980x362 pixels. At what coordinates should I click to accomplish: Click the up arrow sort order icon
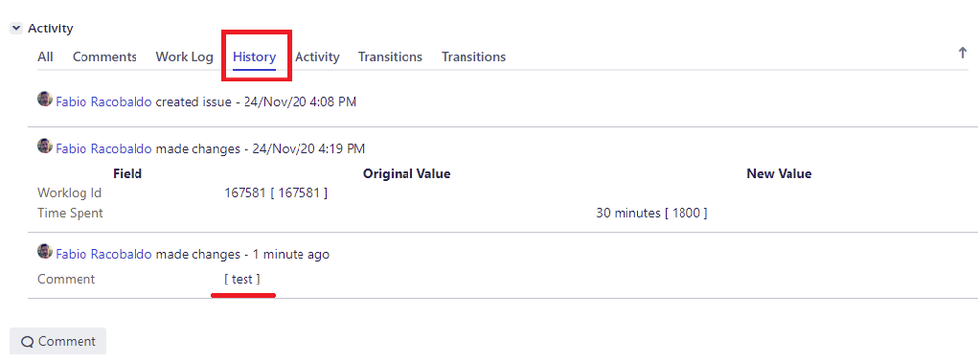963,54
